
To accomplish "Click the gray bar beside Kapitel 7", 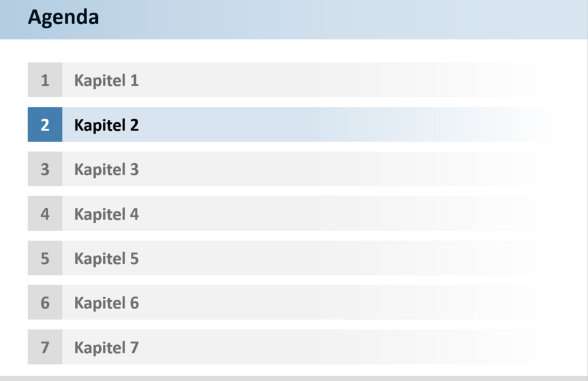I will click(x=307, y=347).
